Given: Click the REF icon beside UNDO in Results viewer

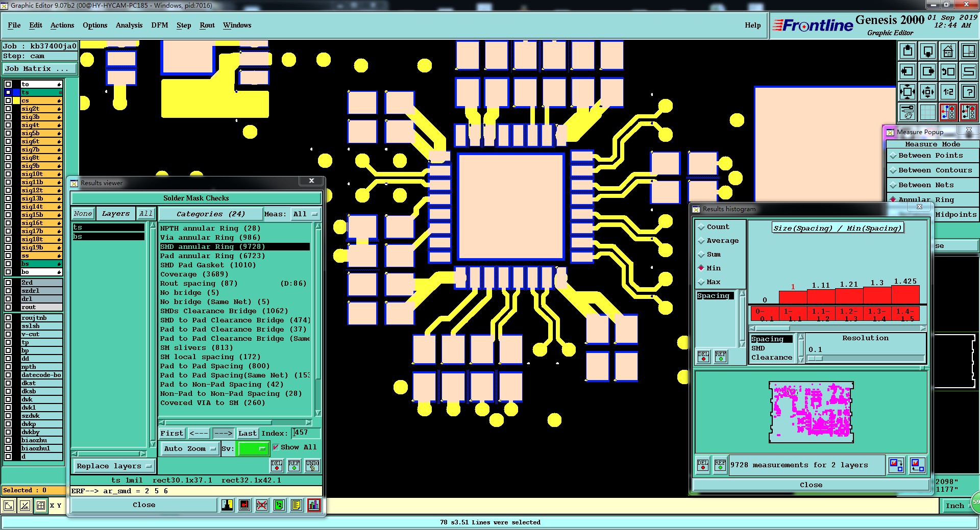Looking at the screenshot, I should 294,465.
